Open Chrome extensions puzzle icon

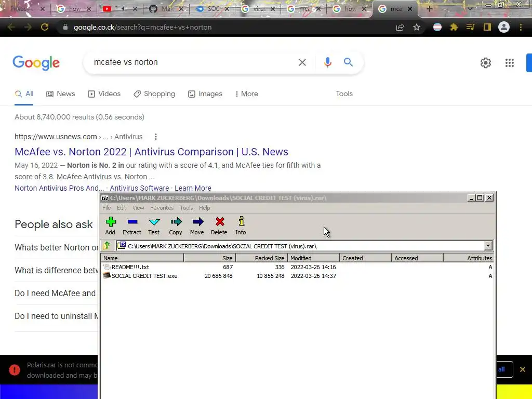tap(454, 27)
